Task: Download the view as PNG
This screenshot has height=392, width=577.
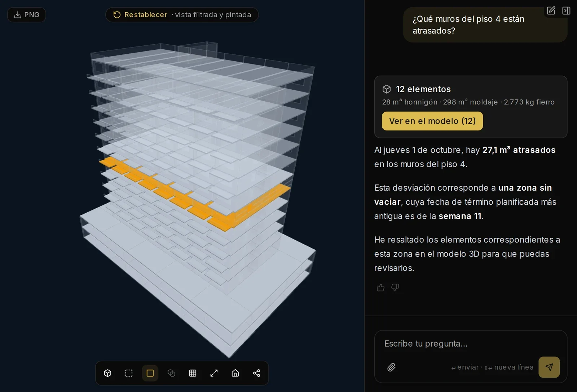Action: [27, 15]
